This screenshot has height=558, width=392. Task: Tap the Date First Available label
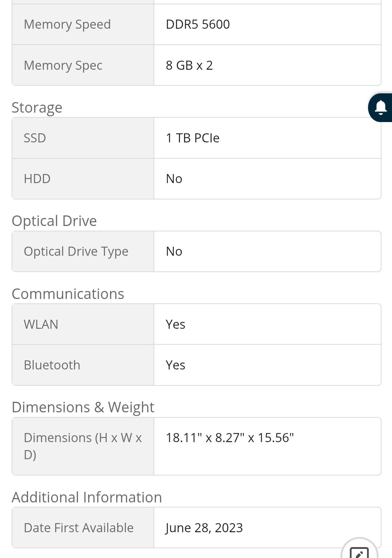[x=79, y=528]
